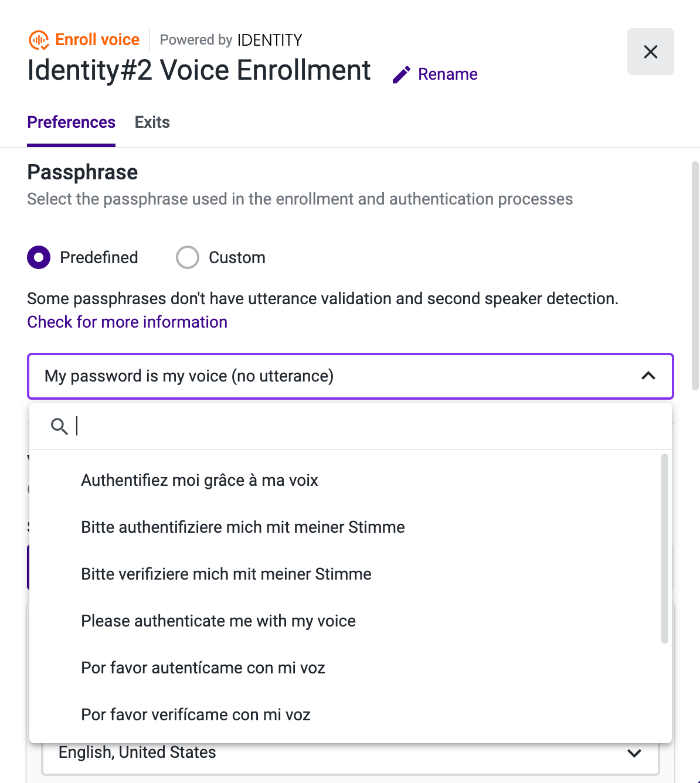Switch to the Exits tab
The image size is (700, 783).
click(x=152, y=122)
